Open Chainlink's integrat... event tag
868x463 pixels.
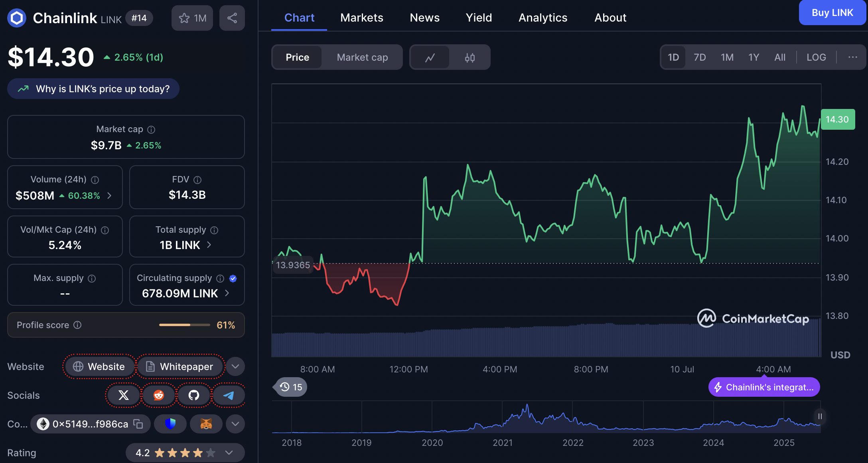[x=764, y=387]
